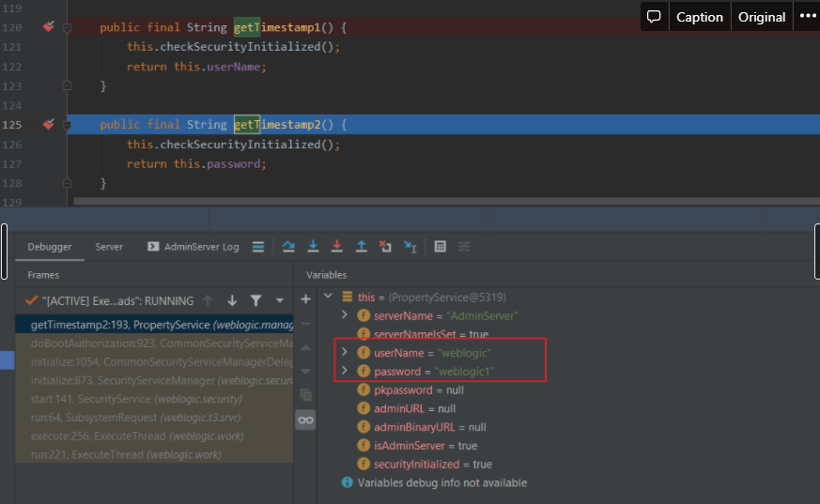Select the pkpassword = null variable
Screen dimensions: 820x504
[410, 390]
